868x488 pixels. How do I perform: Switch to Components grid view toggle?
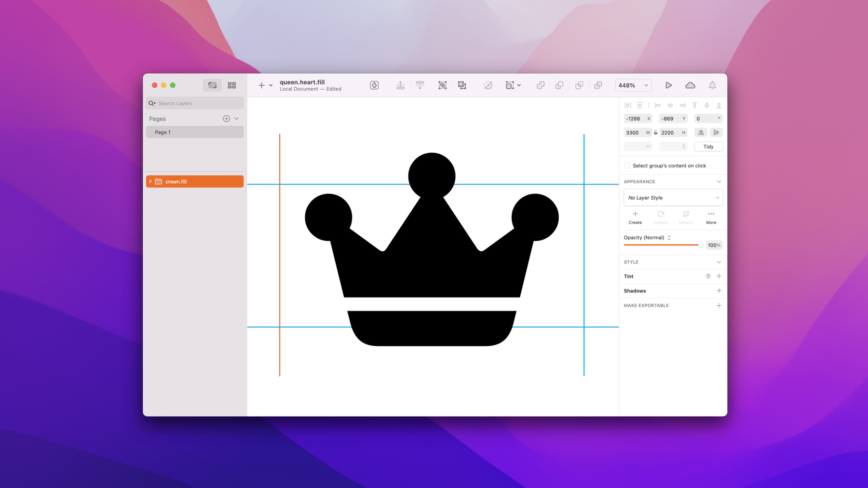click(x=232, y=85)
